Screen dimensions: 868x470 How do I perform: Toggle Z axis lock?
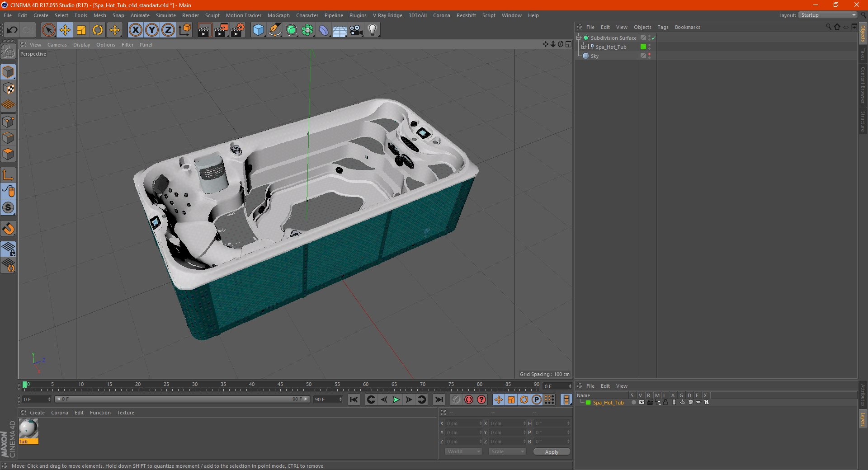tap(168, 30)
